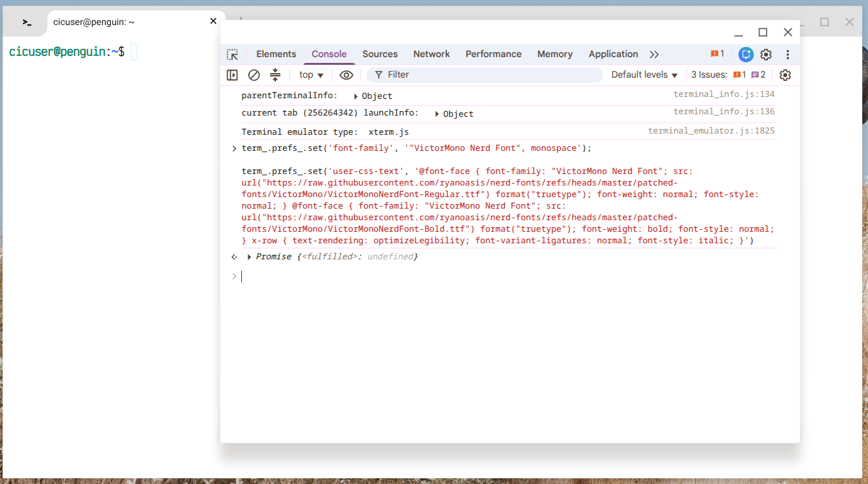Open the Elements tab

(x=276, y=55)
